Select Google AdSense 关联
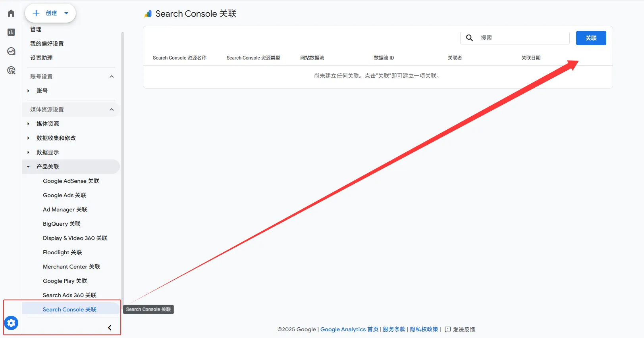This screenshot has height=338, width=644. coord(71,181)
